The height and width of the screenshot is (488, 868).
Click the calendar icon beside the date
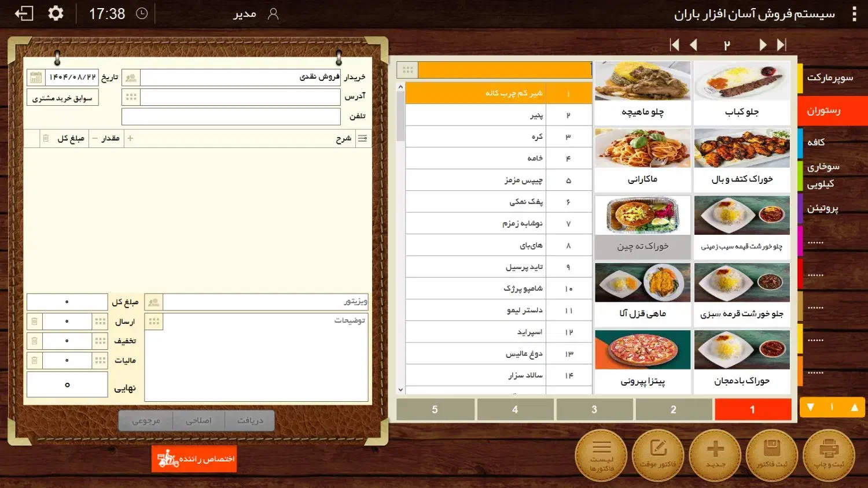coord(35,77)
